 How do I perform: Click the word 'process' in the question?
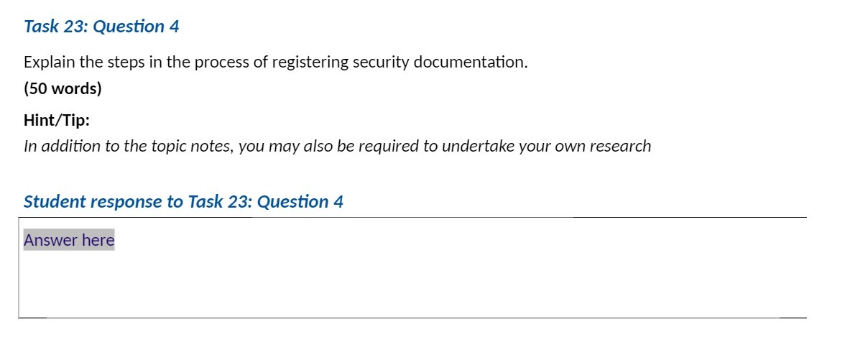pyautogui.click(x=223, y=63)
